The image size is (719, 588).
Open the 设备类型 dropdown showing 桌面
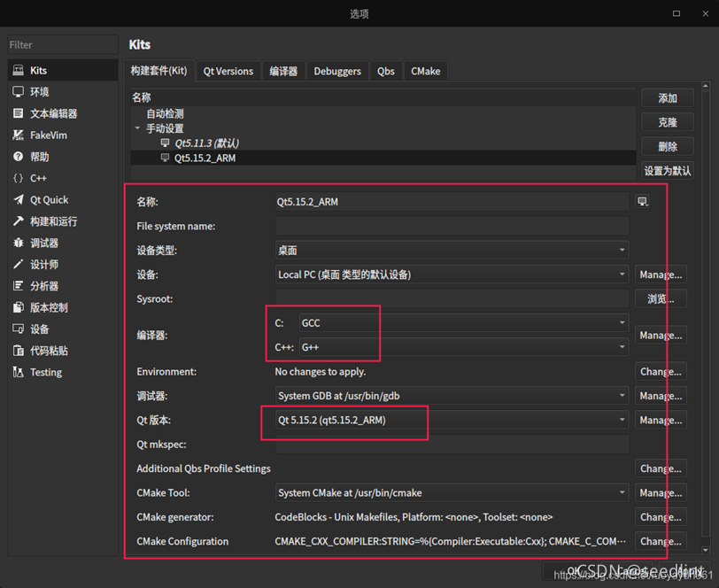[x=452, y=250]
